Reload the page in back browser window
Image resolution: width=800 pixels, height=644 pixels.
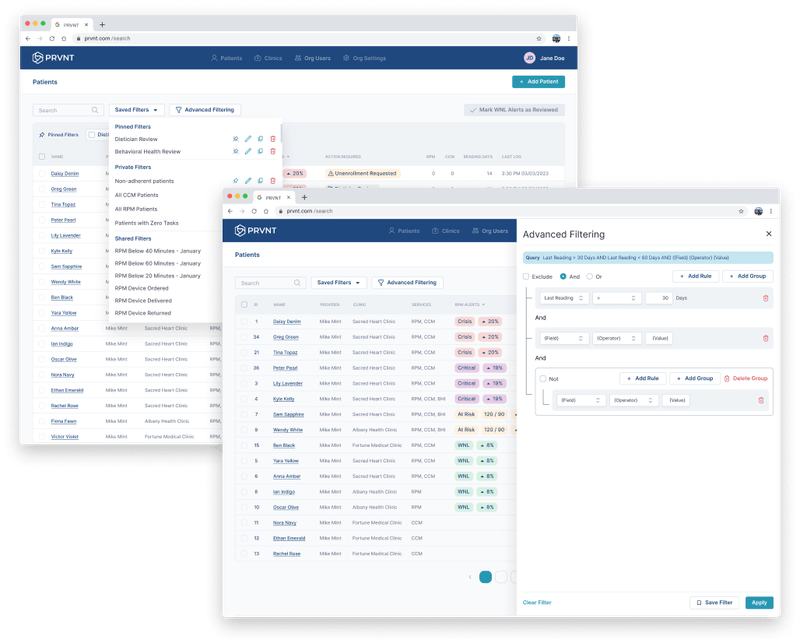(x=52, y=38)
